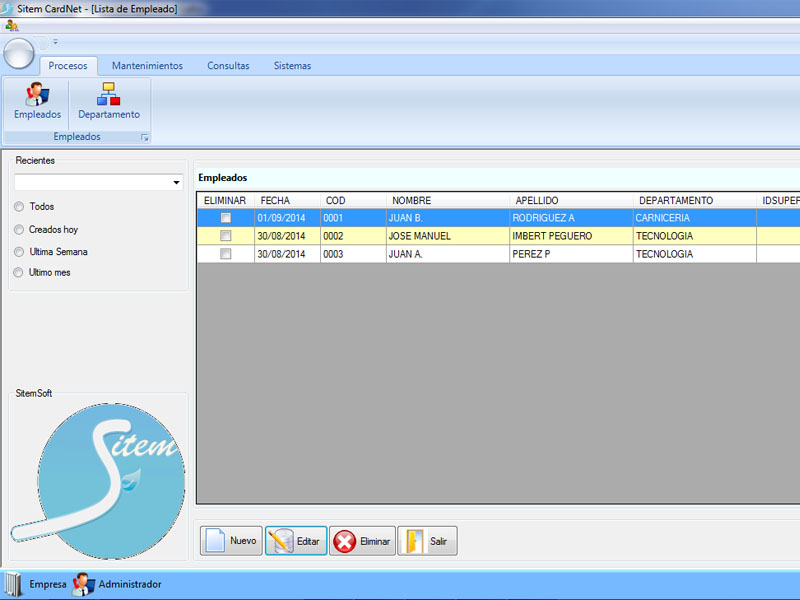Click date cell 01/09/2014
Screen dimensions: 800x600
(x=287, y=218)
